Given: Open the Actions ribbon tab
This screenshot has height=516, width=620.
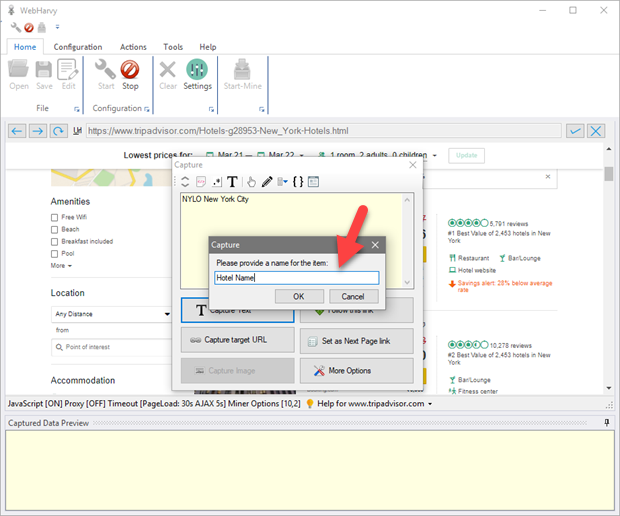Looking at the screenshot, I should [x=133, y=47].
